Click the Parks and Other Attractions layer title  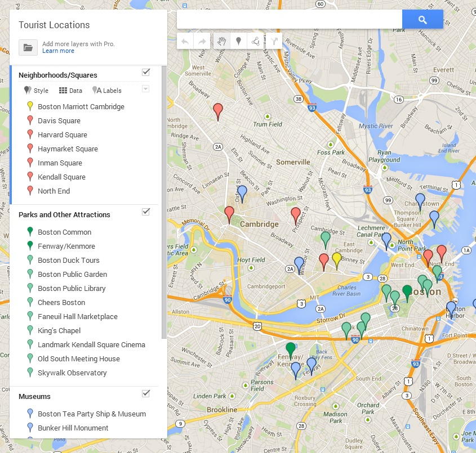[x=64, y=214]
